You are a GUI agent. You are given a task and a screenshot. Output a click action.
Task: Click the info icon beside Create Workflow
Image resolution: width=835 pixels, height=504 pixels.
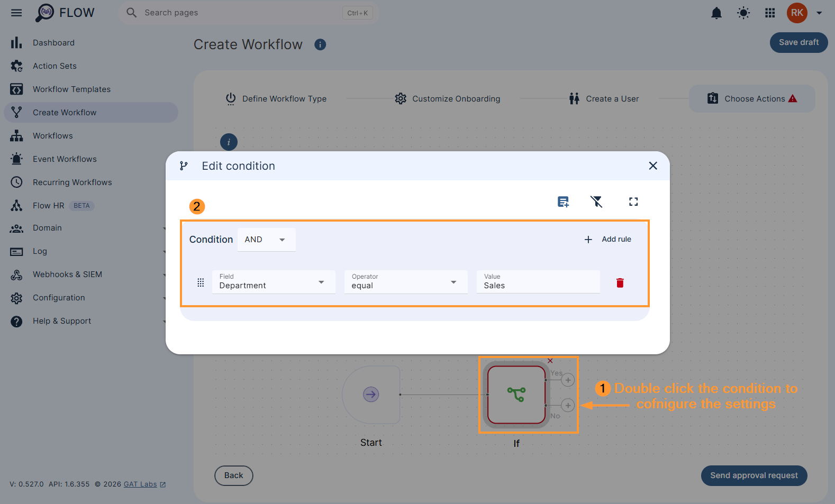click(x=320, y=44)
